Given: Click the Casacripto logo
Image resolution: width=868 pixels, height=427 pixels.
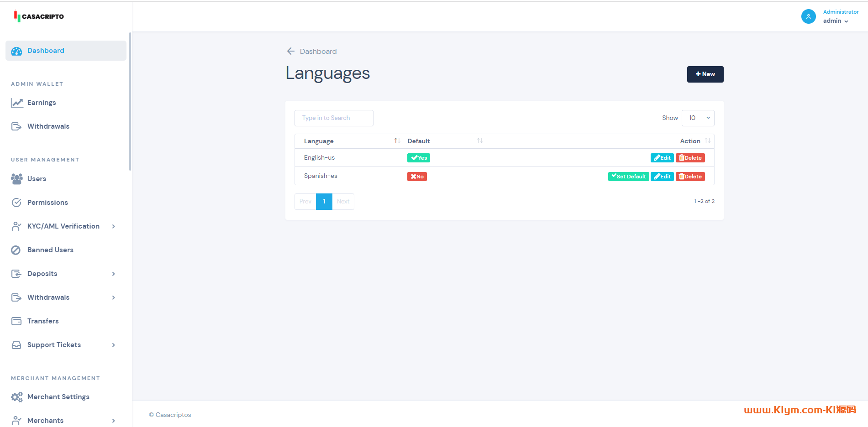Looking at the screenshot, I should pyautogui.click(x=39, y=16).
